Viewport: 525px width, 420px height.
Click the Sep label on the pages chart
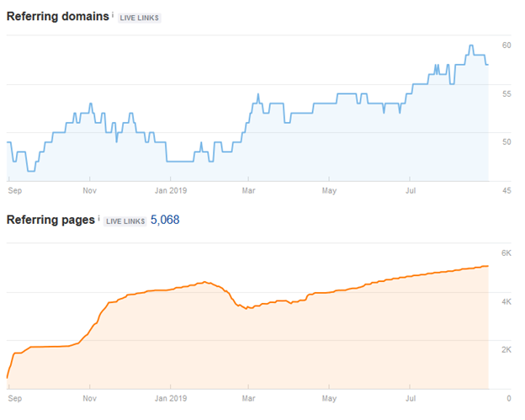point(15,398)
